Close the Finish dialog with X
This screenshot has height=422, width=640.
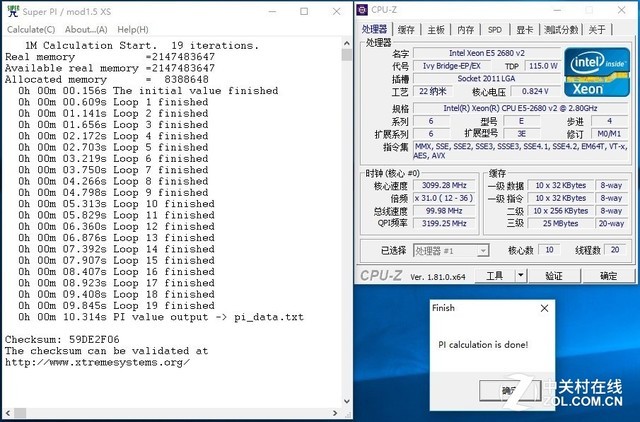click(544, 308)
